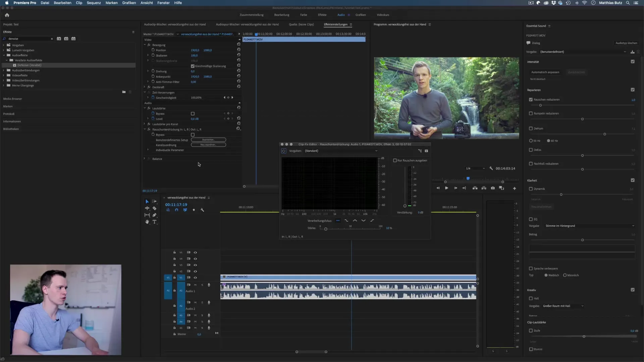This screenshot has width=644, height=362.
Task: Collapse the Bewegung effect section
Action: click(x=145, y=45)
